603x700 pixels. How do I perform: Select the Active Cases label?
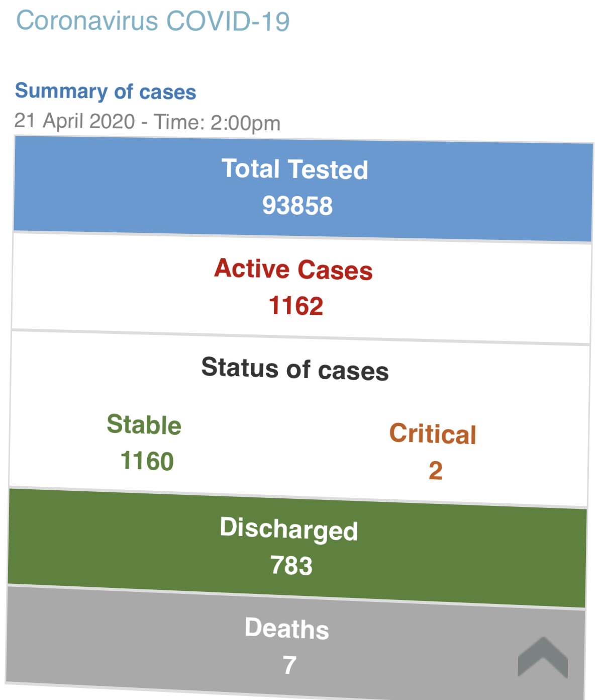(x=293, y=269)
